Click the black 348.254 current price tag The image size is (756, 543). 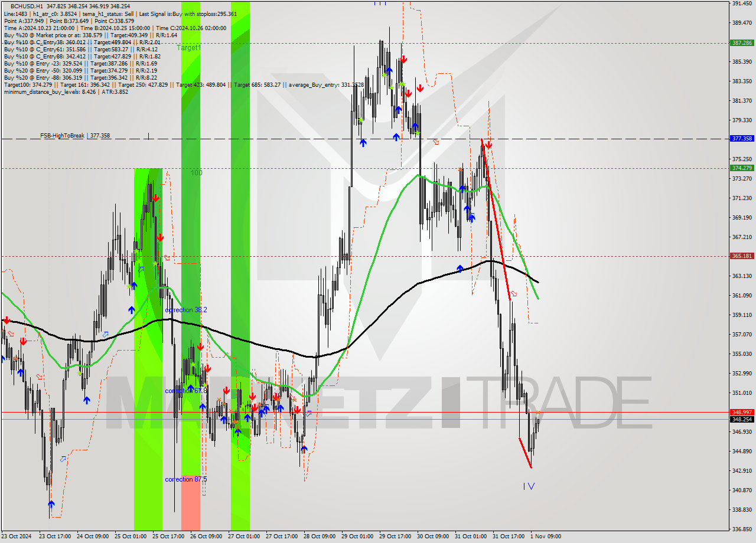742,419
